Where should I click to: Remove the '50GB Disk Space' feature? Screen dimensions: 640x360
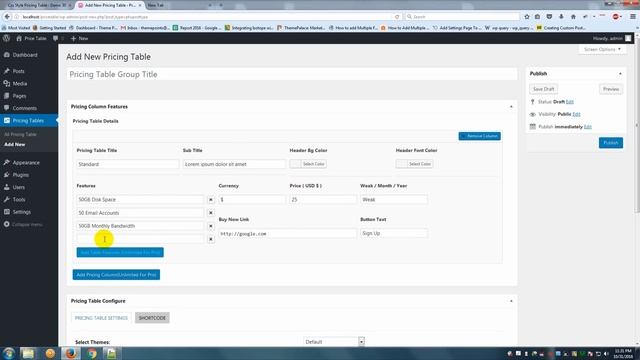(x=211, y=200)
